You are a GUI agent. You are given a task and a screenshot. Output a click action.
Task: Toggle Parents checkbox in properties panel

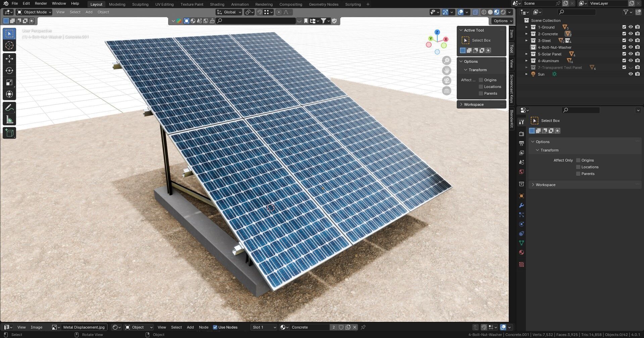(x=578, y=174)
